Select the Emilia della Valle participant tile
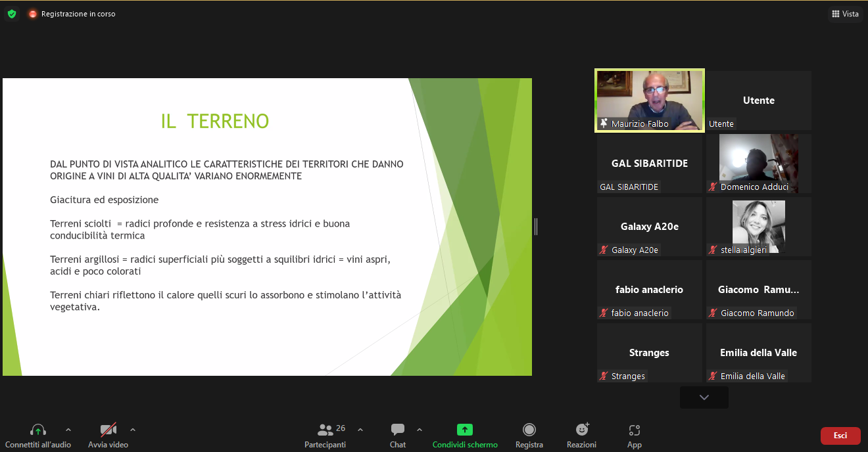Viewport: 868px width, 452px height. tap(759, 353)
